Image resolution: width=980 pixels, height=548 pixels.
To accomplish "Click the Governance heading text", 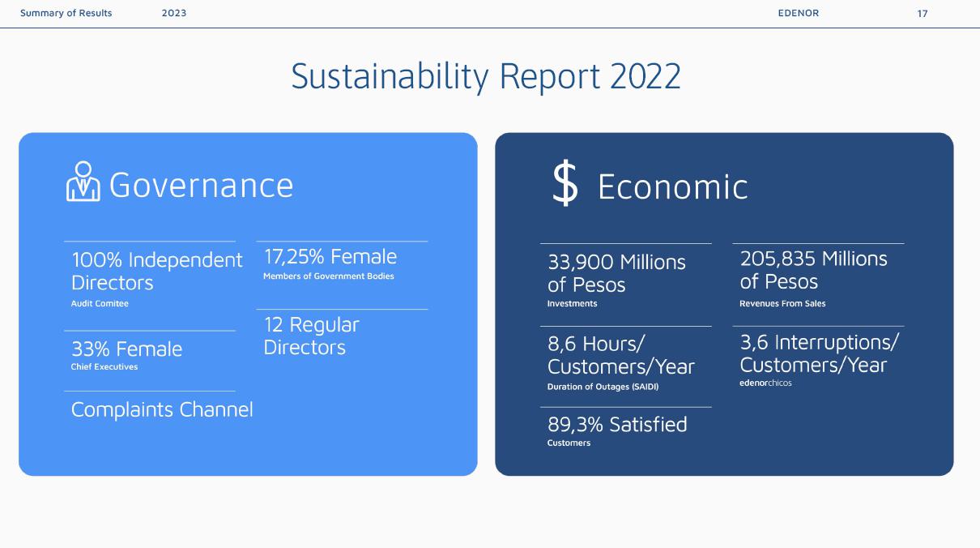I will [x=201, y=185].
